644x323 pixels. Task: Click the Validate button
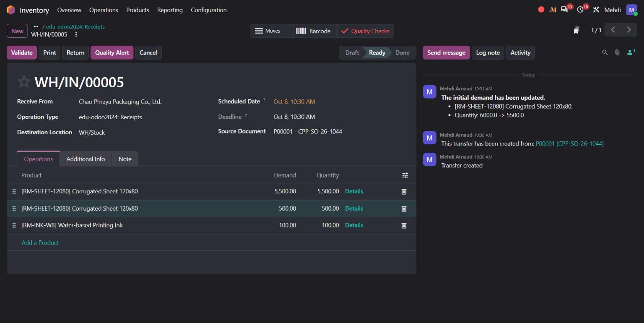22,52
